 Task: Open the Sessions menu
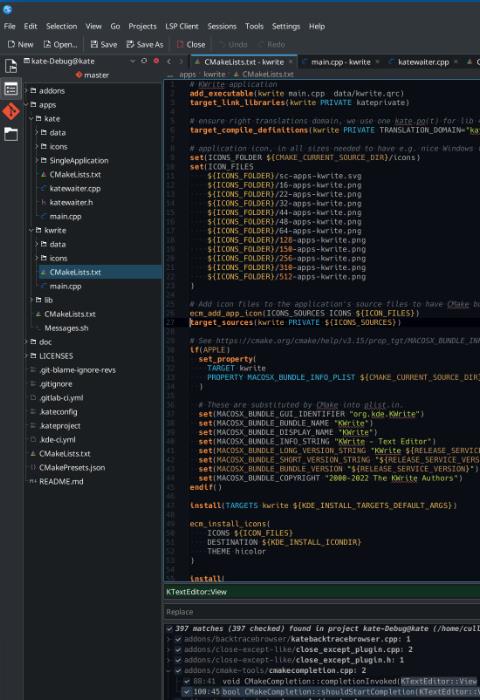[222, 26]
